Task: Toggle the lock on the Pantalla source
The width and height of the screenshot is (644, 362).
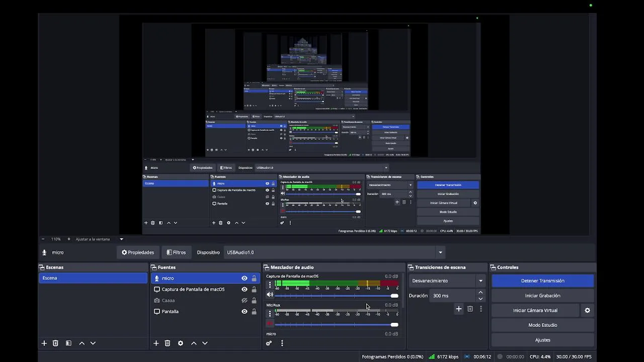Action: pyautogui.click(x=254, y=312)
